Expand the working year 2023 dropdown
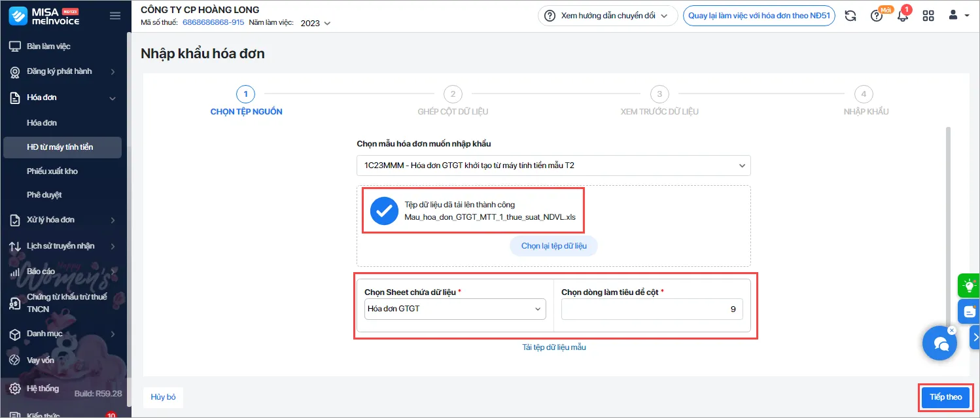This screenshot has width=980, height=418. tap(315, 23)
